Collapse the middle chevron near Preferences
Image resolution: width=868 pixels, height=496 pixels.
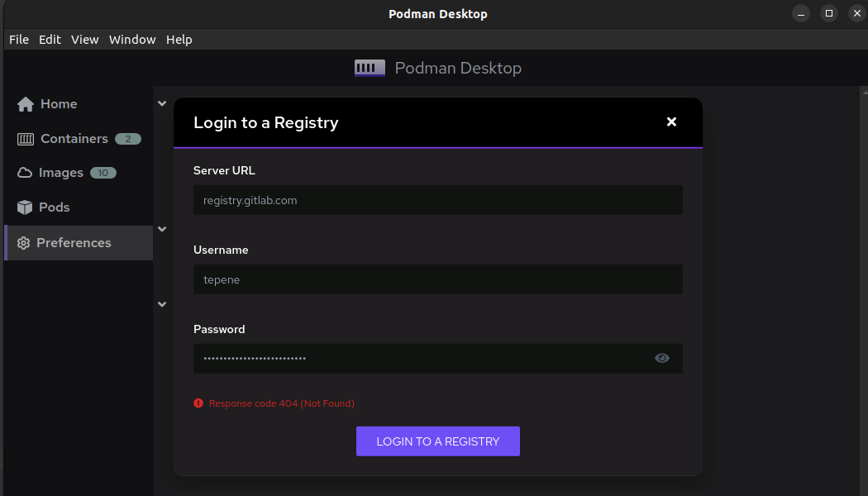point(162,229)
